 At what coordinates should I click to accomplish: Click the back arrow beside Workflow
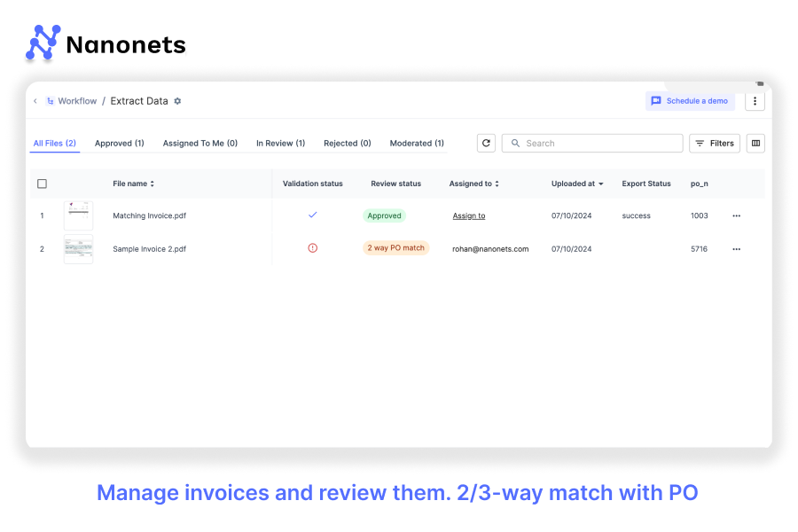tap(35, 101)
